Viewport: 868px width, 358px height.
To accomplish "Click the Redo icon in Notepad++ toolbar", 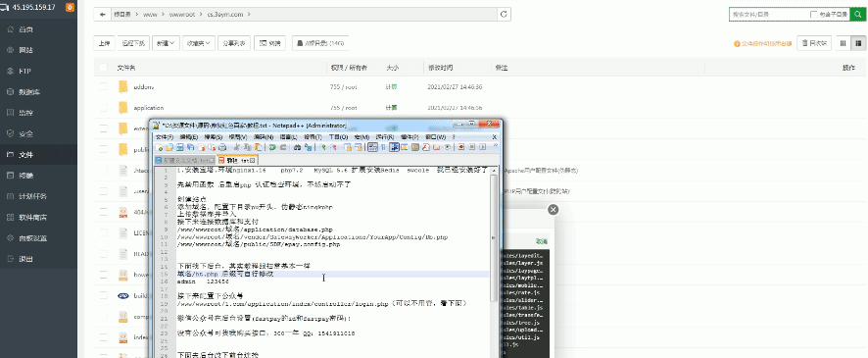I will [283, 147].
